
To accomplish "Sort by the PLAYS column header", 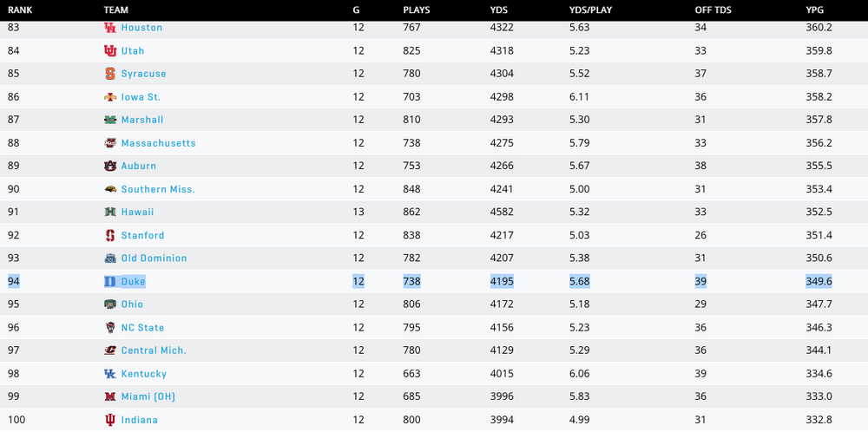I will (x=417, y=10).
